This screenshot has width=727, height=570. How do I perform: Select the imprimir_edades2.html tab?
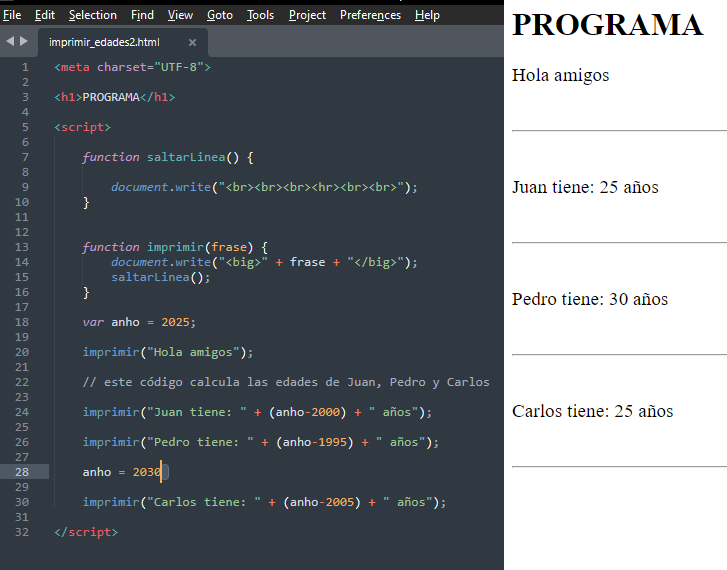pyautogui.click(x=104, y=42)
